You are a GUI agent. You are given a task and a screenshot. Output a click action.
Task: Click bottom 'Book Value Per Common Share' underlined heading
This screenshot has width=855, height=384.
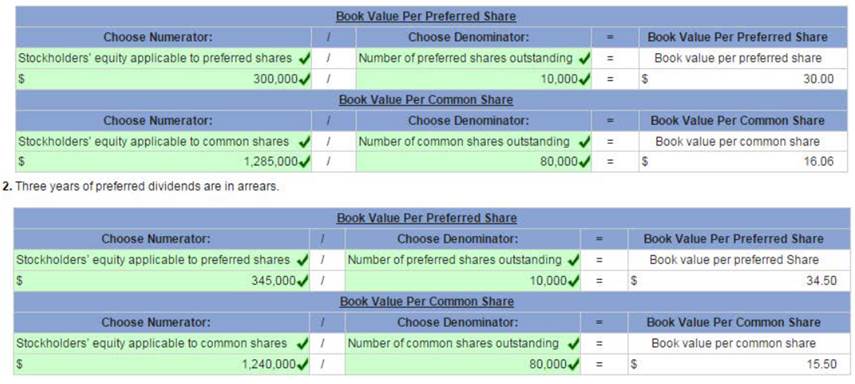(427, 302)
